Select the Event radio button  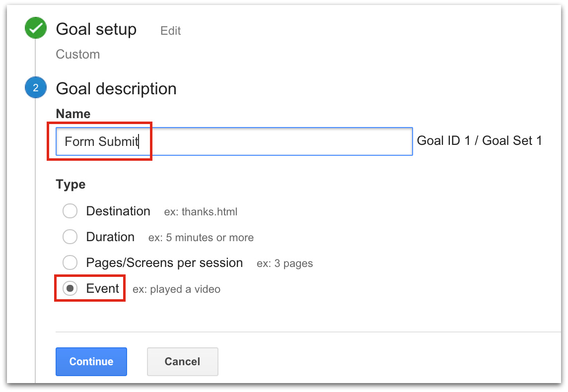click(70, 289)
